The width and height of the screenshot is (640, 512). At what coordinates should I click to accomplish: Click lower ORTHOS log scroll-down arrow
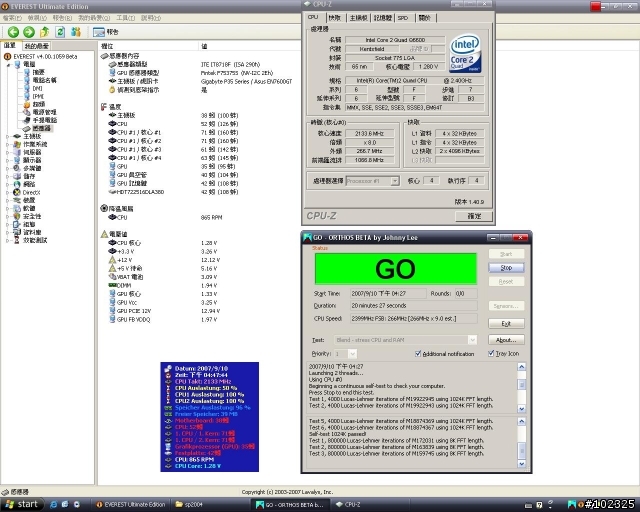point(521,464)
